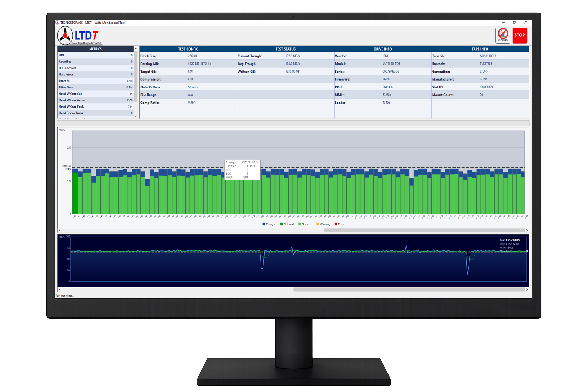Click the Cur 135.7 MB/s readout
588x392 pixels.
[x=510, y=240]
